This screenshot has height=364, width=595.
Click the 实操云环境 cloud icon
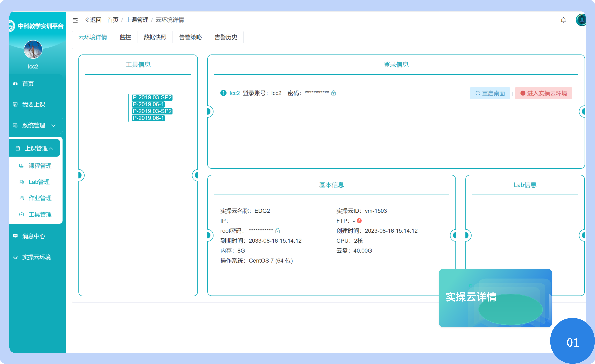(x=15, y=257)
